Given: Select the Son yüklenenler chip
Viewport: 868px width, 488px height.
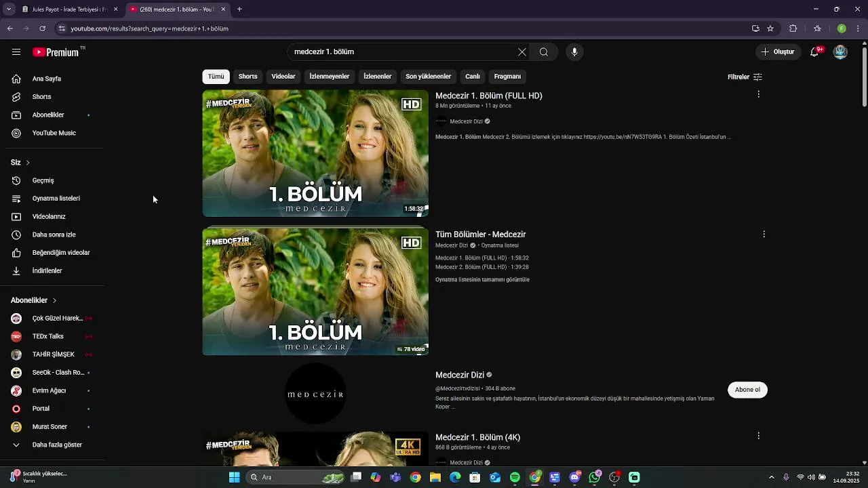Looking at the screenshot, I should tap(429, 77).
